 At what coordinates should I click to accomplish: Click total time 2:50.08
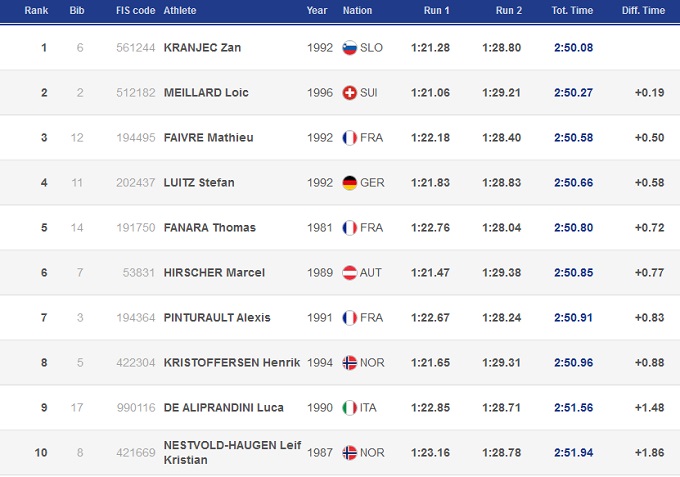pyautogui.click(x=571, y=48)
